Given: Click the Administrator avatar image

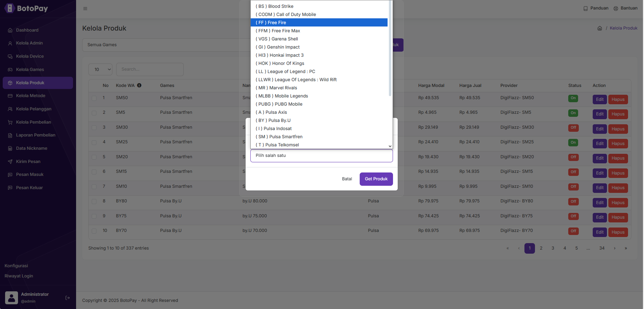Looking at the screenshot, I should 12,298.
